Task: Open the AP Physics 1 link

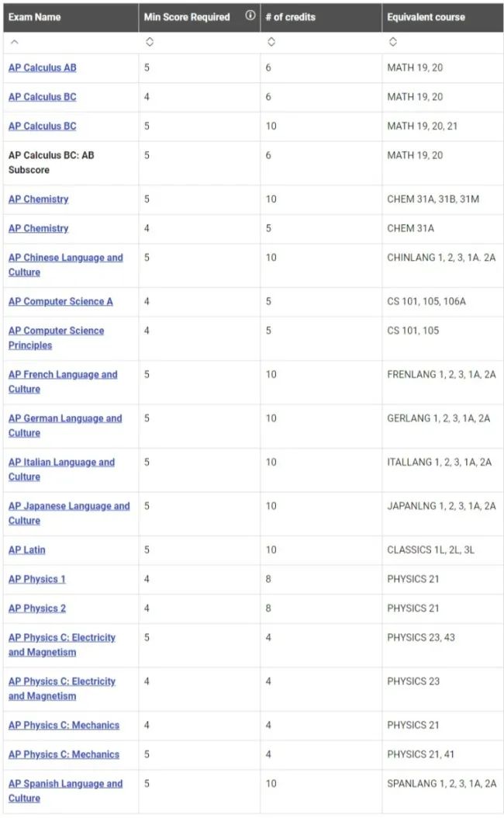Action: [x=37, y=579]
